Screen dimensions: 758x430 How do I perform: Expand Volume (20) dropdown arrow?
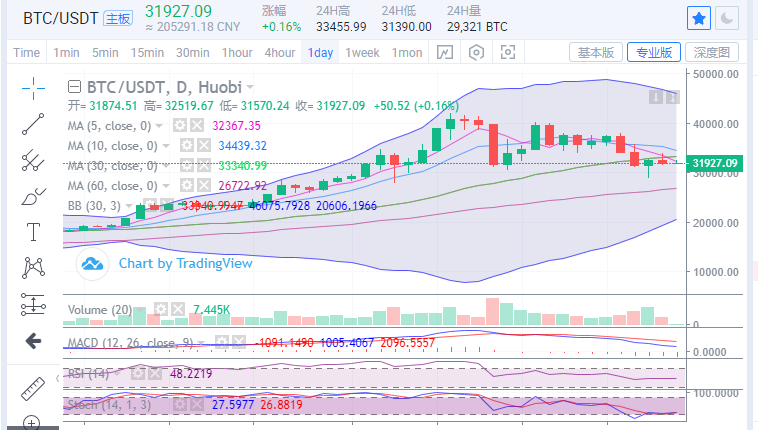[x=141, y=310]
